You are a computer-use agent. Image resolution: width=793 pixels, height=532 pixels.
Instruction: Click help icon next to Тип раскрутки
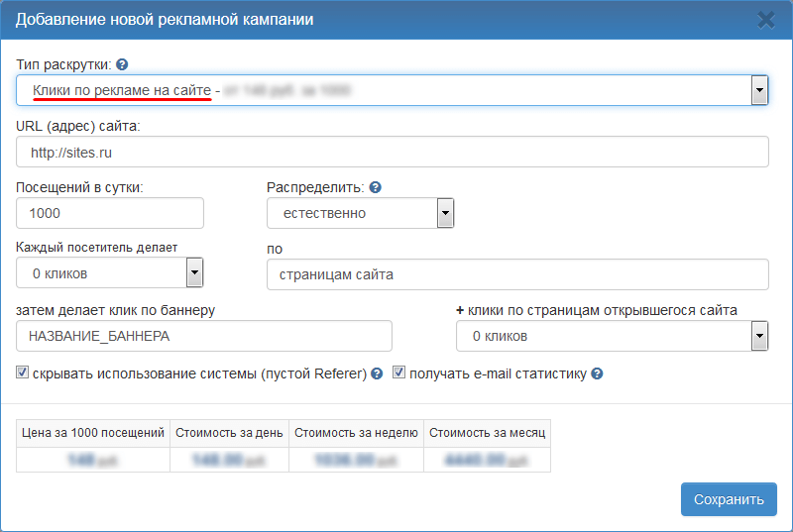pos(122,64)
